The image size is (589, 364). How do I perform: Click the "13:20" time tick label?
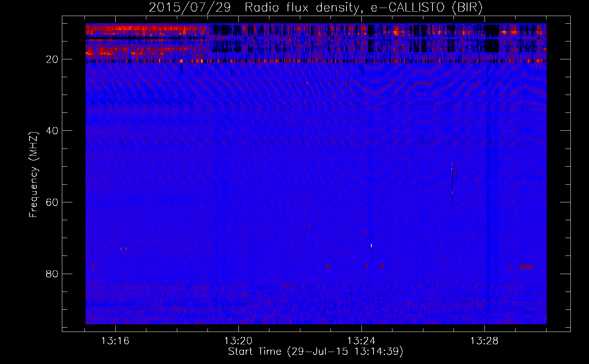point(238,341)
